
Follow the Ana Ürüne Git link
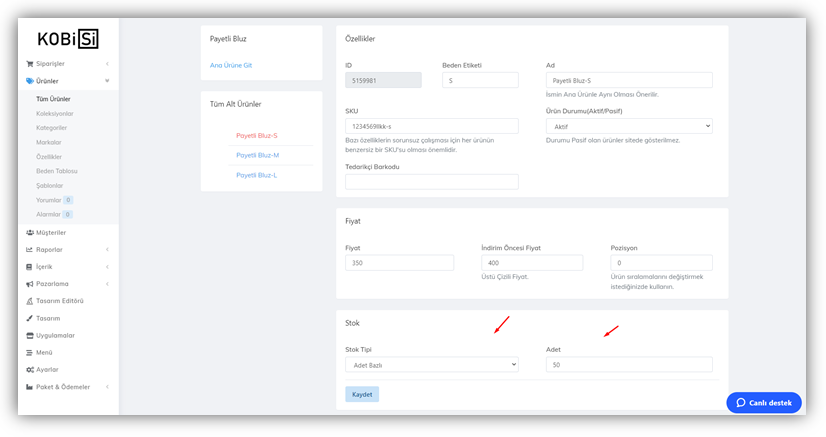click(231, 65)
